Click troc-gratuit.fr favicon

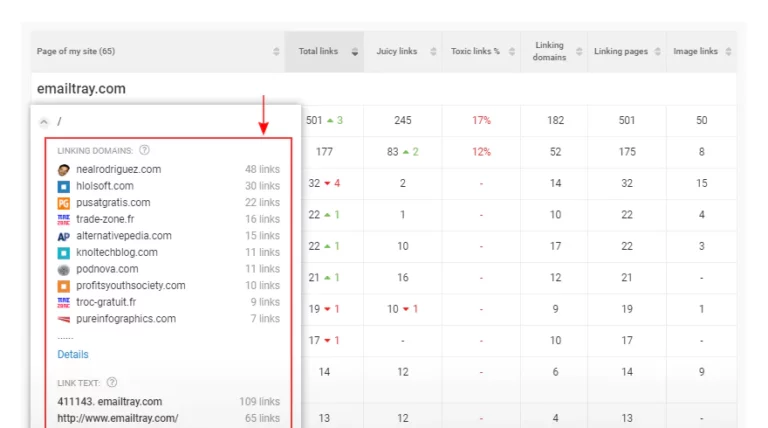coord(64,303)
